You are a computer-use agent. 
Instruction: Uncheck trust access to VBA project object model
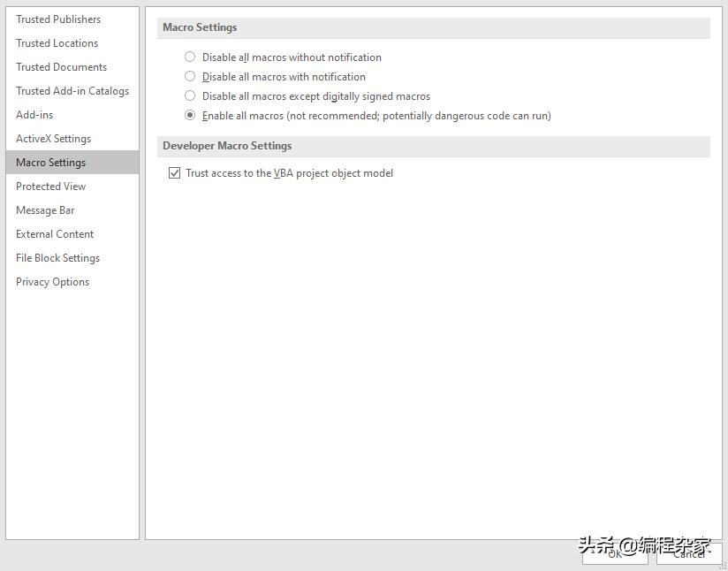coord(175,172)
